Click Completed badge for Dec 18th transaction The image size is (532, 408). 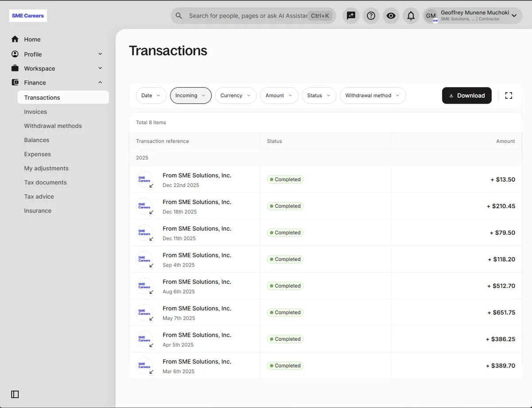[285, 206]
